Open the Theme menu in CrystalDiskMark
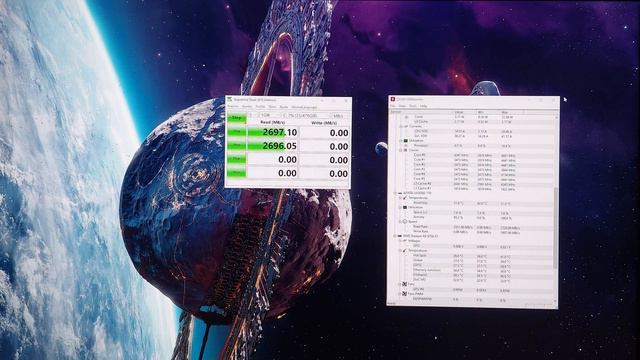640x360 pixels. click(272, 107)
